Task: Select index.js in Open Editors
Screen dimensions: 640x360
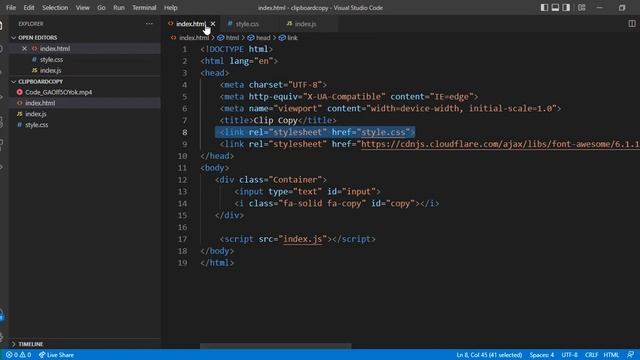Action: coord(51,71)
